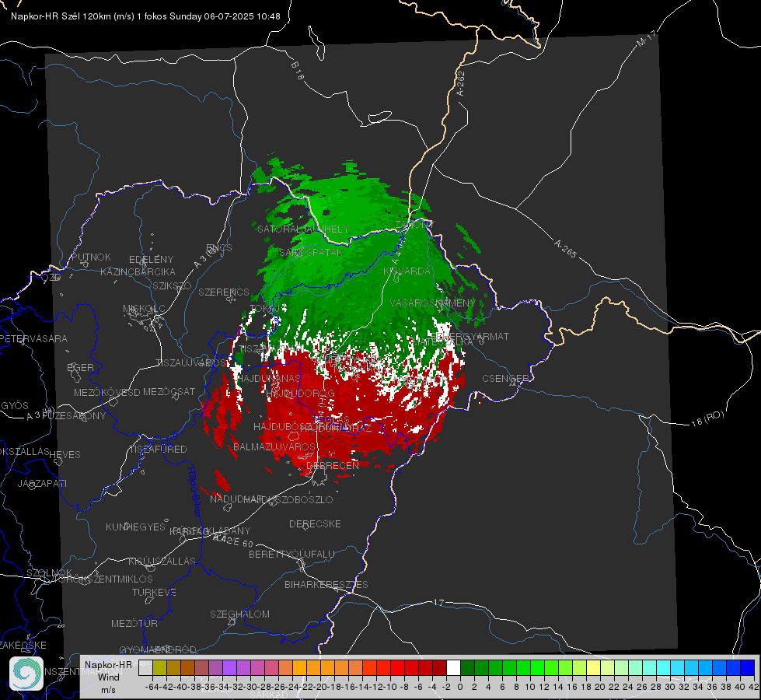Screen dimensions: 761x700
Task: Click the PUTNOK town label
Action: tap(91, 257)
